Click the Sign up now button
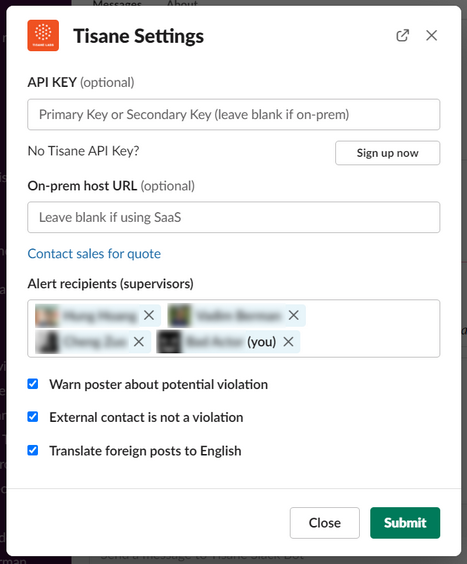467x564 pixels. point(387,153)
